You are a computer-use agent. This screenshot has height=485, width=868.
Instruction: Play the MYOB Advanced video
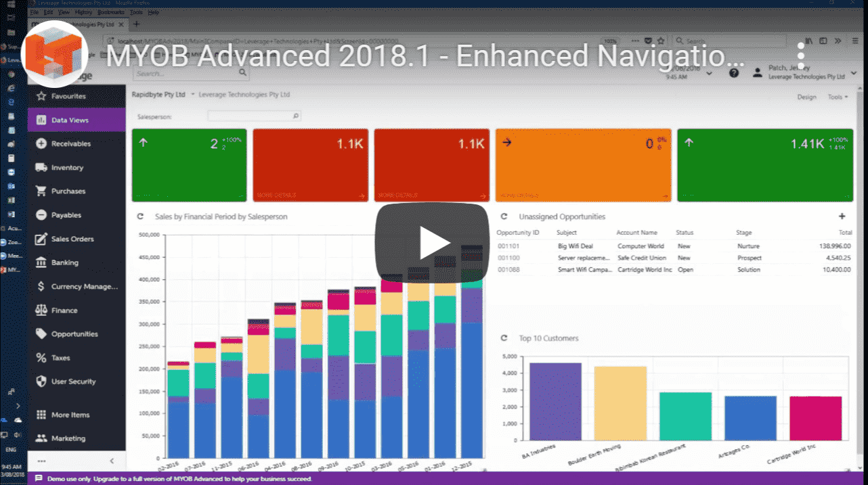point(432,242)
